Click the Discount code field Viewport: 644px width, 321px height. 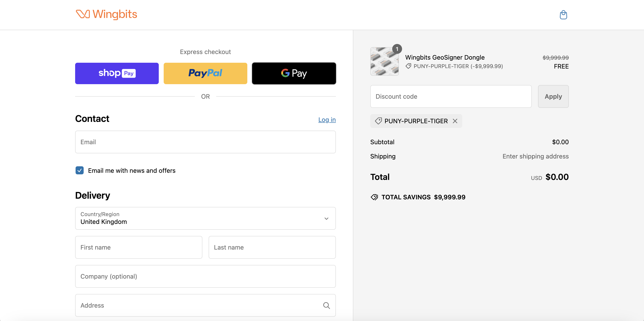click(451, 97)
